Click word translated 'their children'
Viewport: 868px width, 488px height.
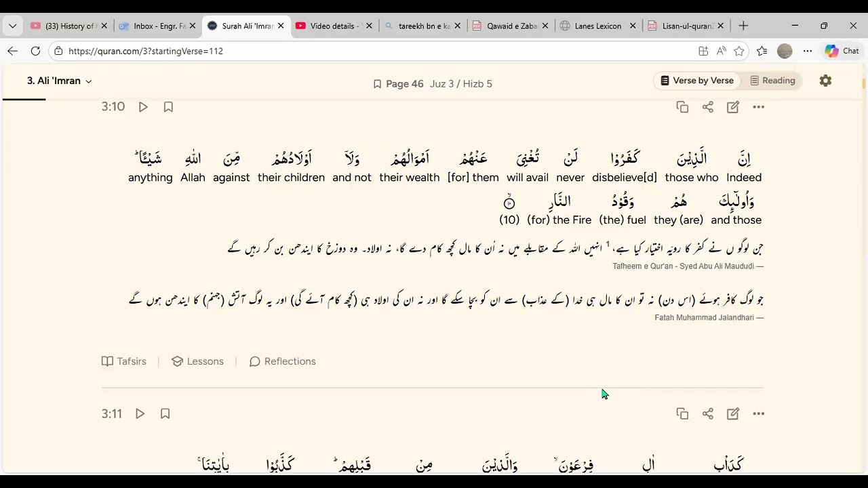[x=291, y=159]
